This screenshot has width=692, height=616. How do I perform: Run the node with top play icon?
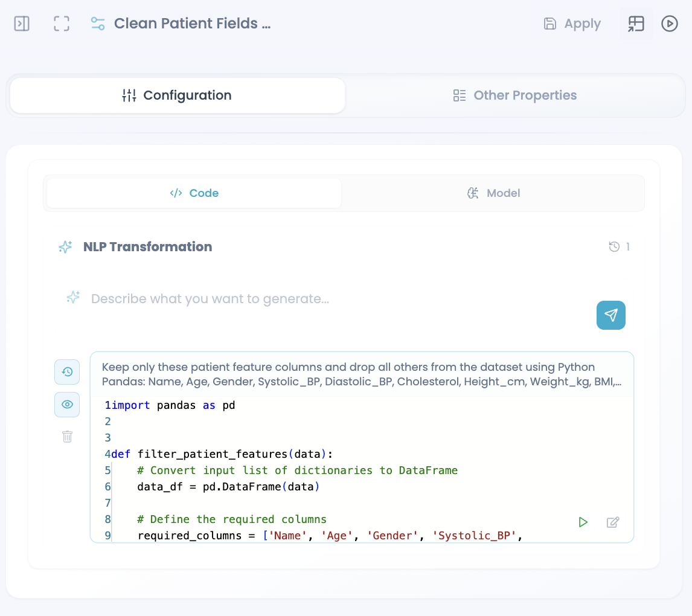tap(669, 24)
